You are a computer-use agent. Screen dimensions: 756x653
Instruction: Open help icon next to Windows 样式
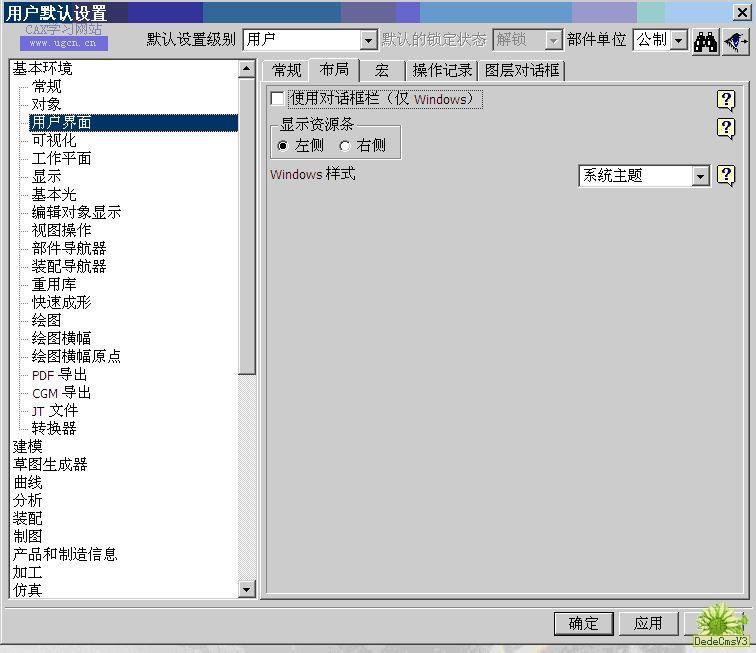tap(726, 175)
